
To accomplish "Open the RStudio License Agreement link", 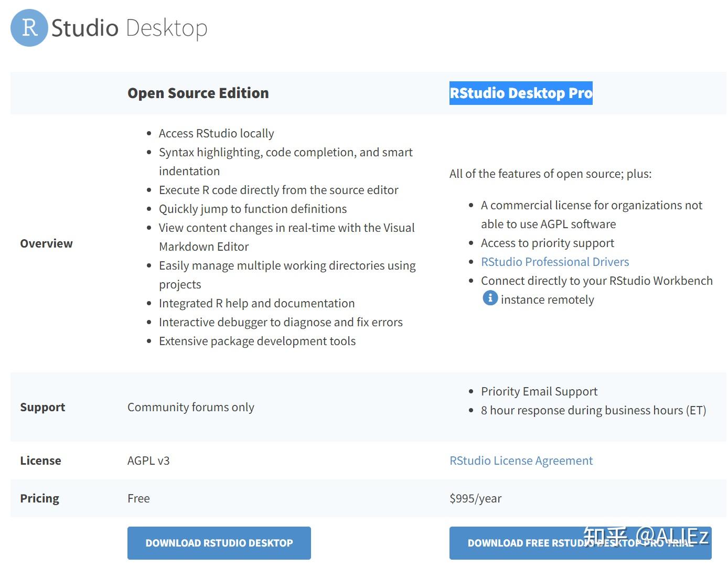I will click(x=521, y=461).
